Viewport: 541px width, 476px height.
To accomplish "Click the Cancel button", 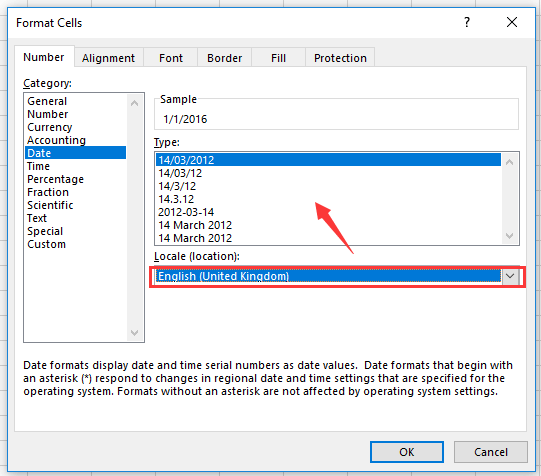I will coord(491,452).
